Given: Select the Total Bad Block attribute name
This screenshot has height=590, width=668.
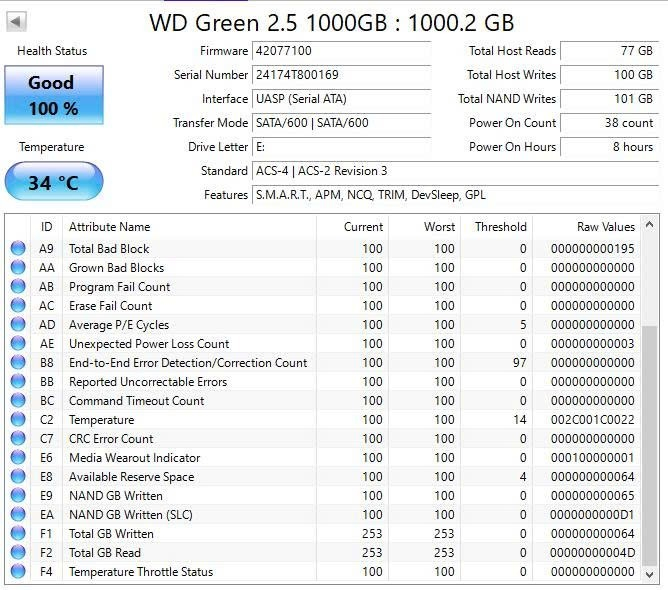Looking at the screenshot, I should pos(109,249).
